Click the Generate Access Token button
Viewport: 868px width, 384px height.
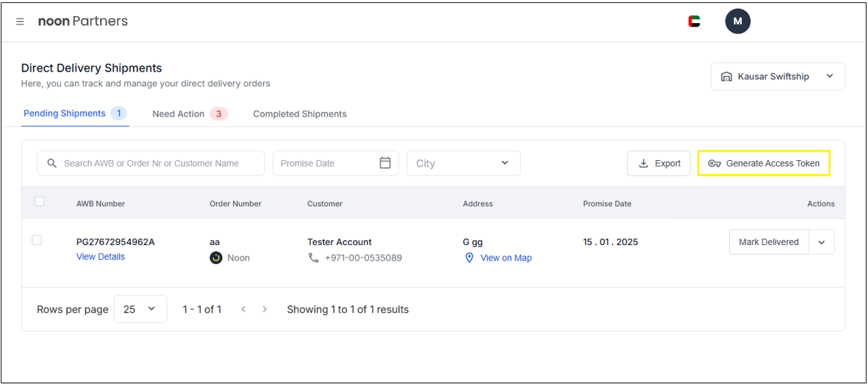pyautogui.click(x=764, y=163)
